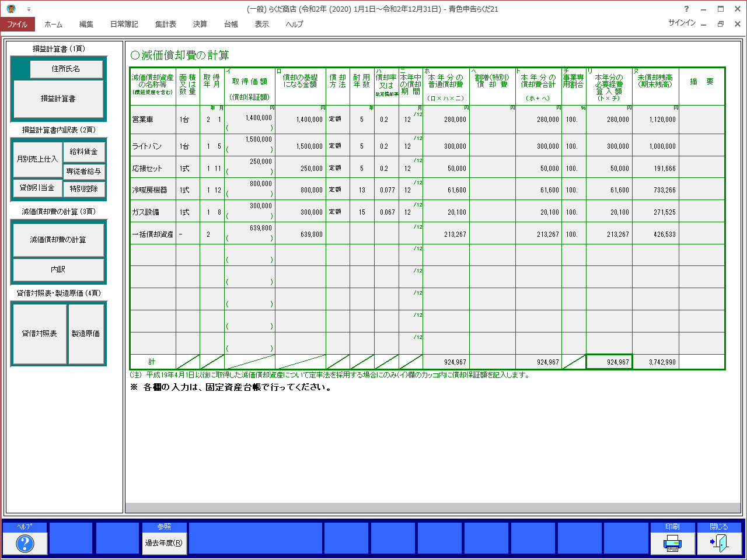
Task: Click the 213,267 ordinary depreciation cell
Action: (446, 234)
